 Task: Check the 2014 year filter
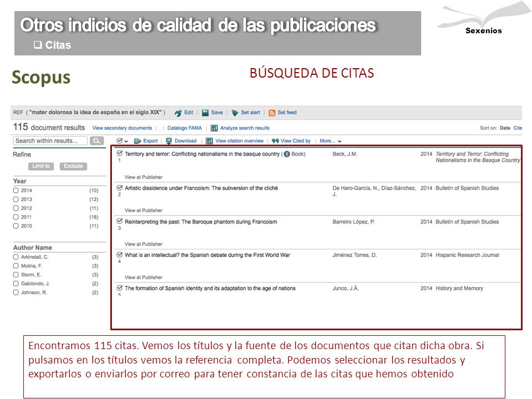pos(16,190)
